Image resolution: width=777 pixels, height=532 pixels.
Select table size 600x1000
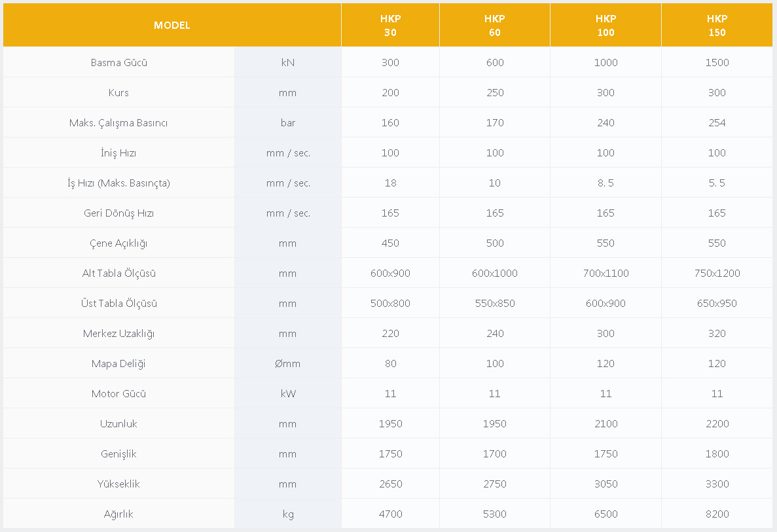pyautogui.click(x=495, y=274)
